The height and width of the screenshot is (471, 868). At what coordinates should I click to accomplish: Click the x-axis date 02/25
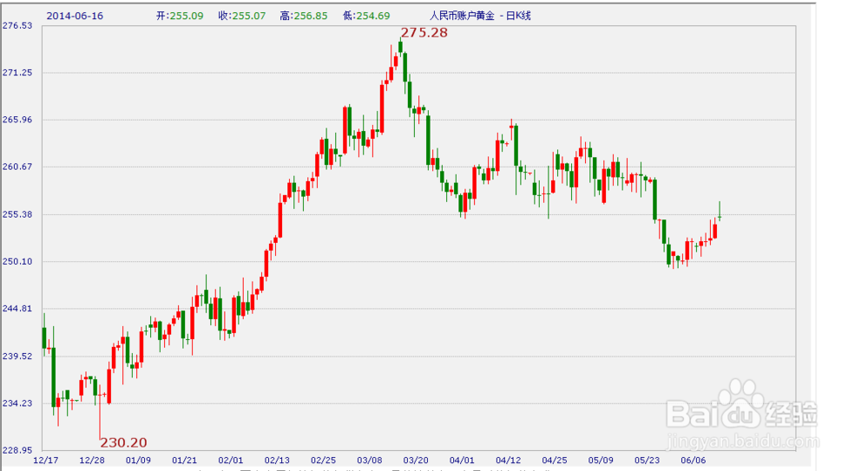pos(323,461)
